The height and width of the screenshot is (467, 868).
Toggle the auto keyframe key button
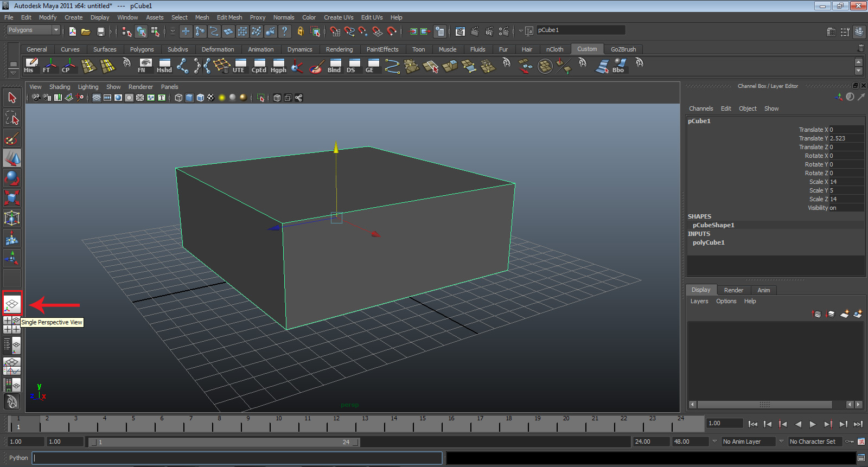coord(850,442)
